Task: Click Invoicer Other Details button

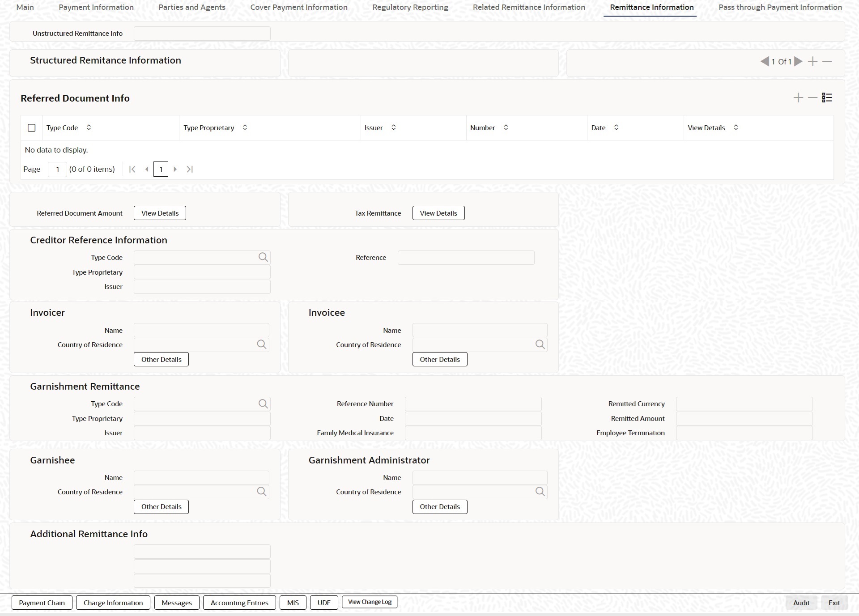Action: tap(161, 359)
